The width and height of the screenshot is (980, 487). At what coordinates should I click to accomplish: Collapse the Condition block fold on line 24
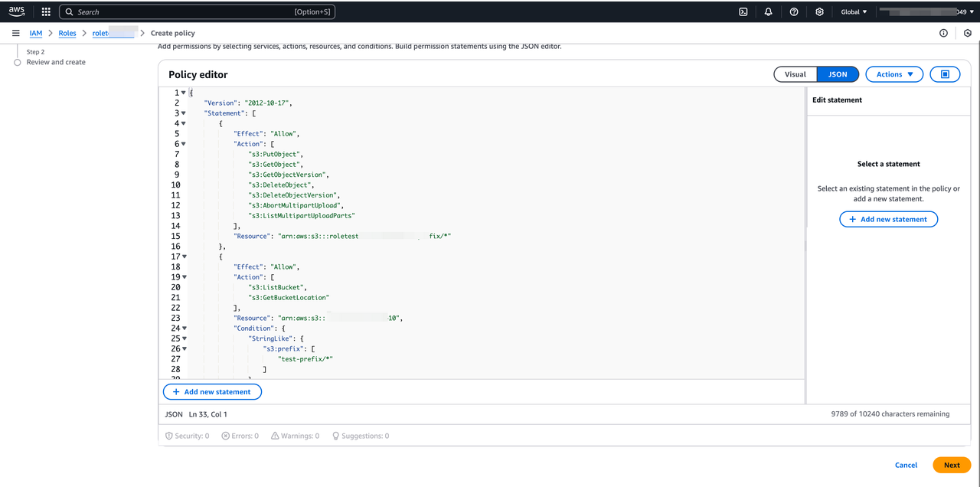184,328
